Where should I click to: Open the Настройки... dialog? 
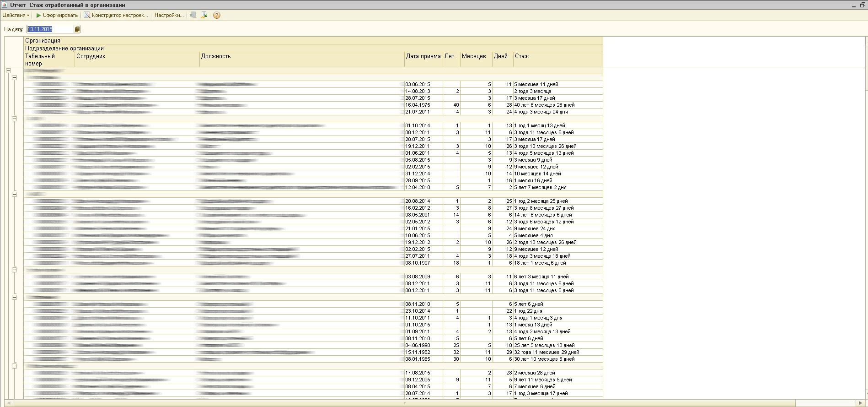(x=169, y=15)
